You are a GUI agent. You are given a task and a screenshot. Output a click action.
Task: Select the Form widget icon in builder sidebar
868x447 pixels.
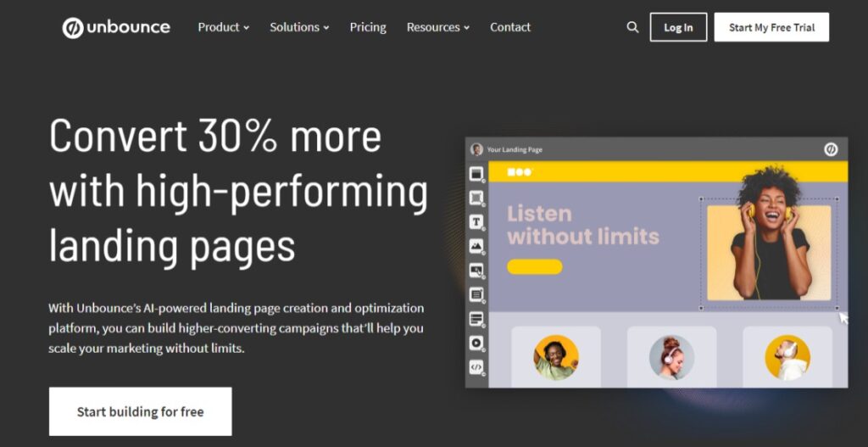click(476, 294)
